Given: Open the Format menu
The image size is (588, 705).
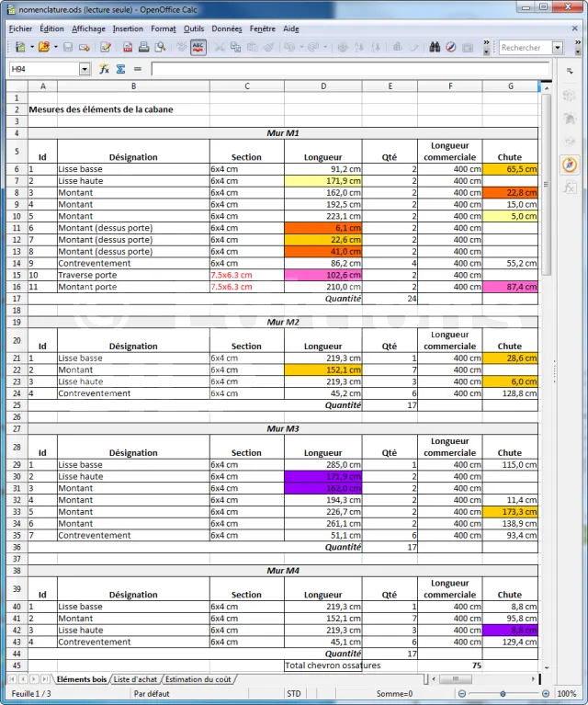Looking at the screenshot, I should [x=163, y=28].
